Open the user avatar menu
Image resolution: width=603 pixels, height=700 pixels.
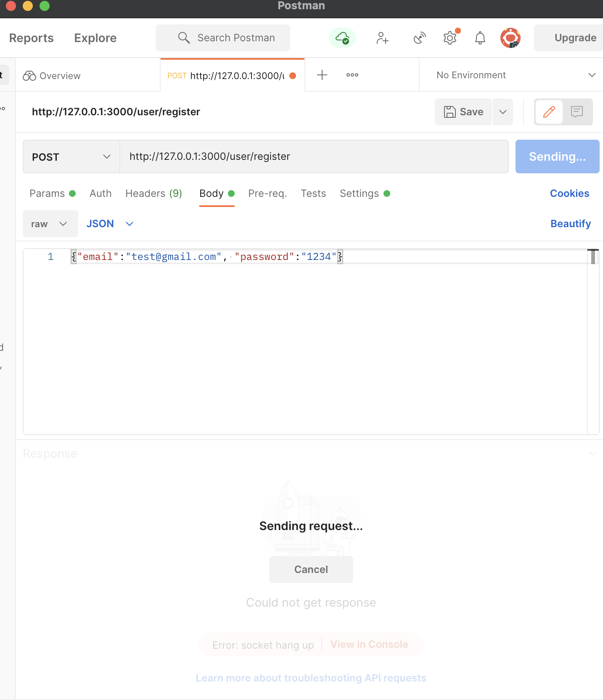pyautogui.click(x=510, y=38)
